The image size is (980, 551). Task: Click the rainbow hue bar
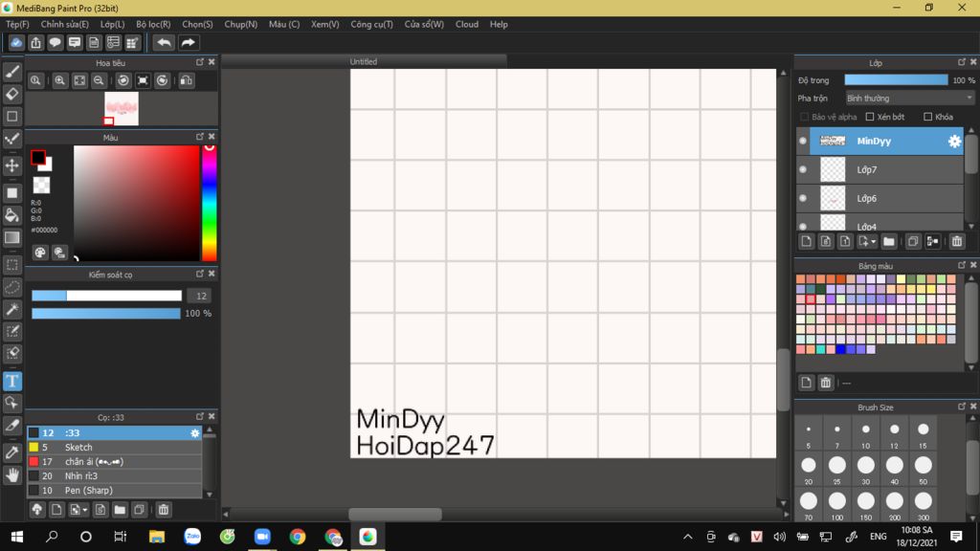pos(210,203)
